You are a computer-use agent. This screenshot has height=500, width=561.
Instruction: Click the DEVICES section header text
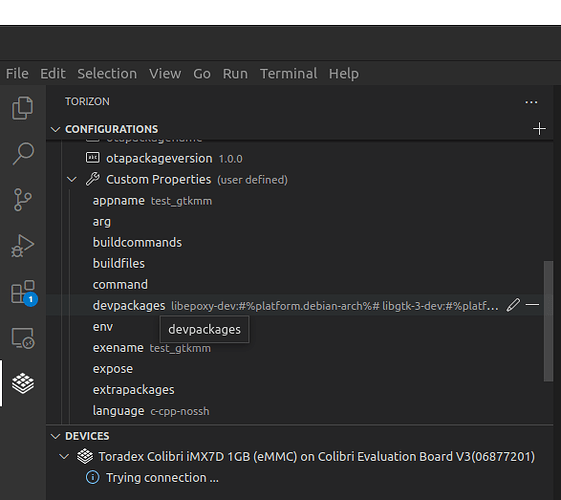[x=87, y=436]
